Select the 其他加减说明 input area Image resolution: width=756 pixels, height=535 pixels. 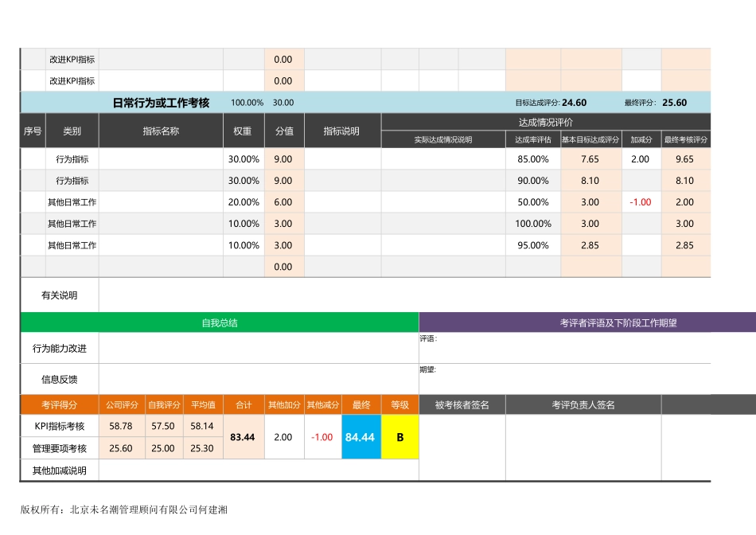[259, 471]
